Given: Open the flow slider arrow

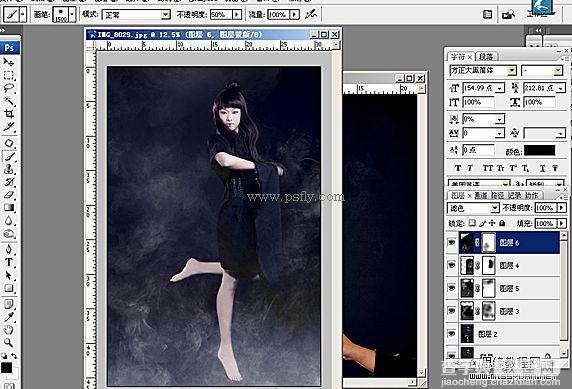Looking at the screenshot, I should (x=294, y=15).
